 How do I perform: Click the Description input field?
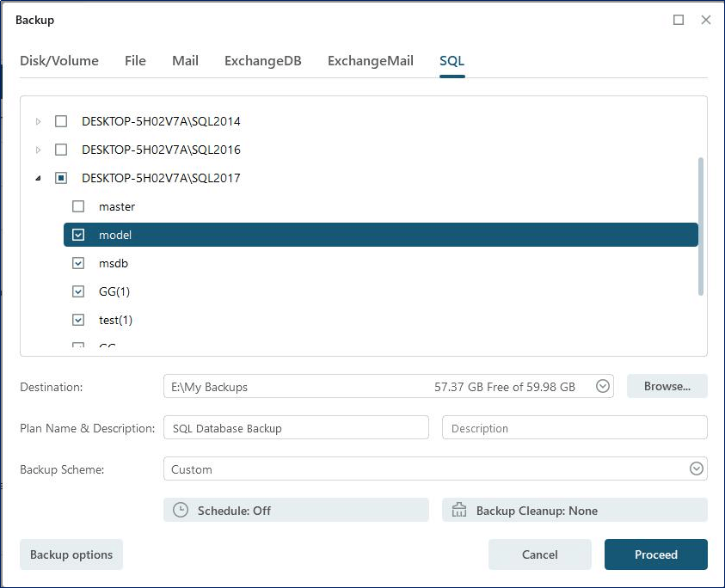[574, 427]
